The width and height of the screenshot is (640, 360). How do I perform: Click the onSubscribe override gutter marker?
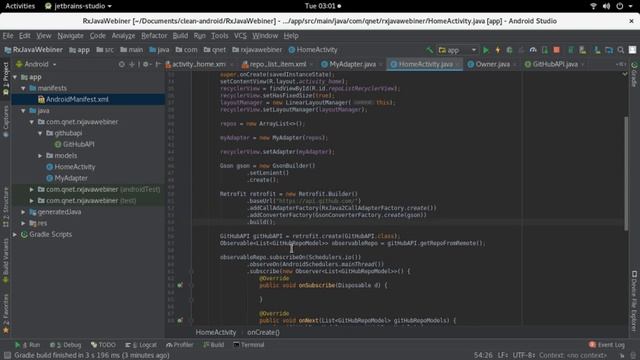coord(180,285)
